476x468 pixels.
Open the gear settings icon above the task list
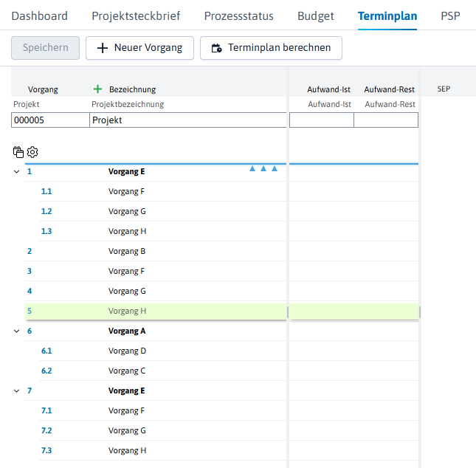(32, 152)
